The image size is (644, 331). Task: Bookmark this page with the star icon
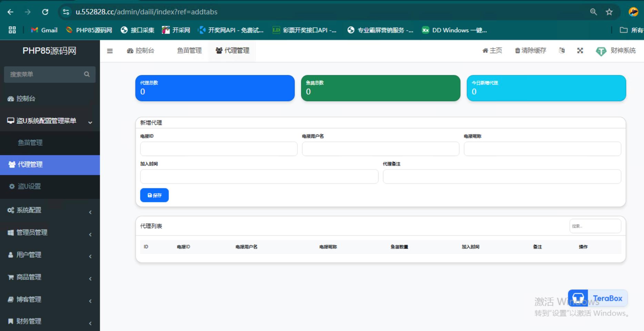(x=609, y=12)
